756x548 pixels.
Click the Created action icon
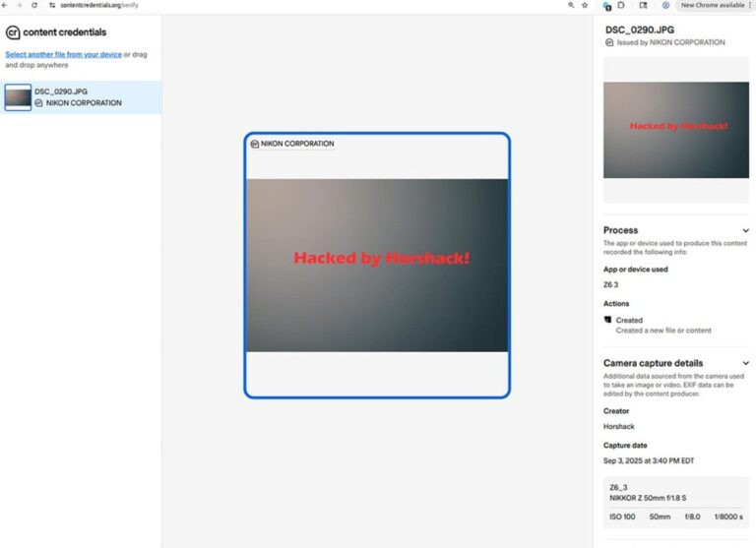[608, 320]
